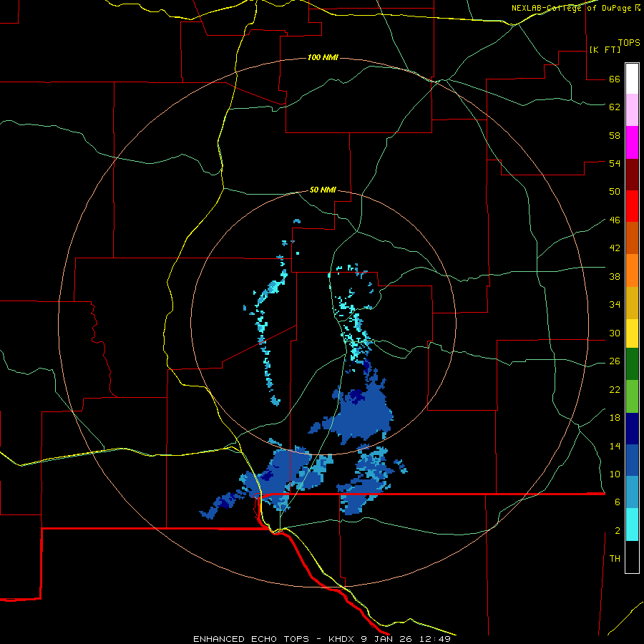This screenshot has height=644, width=644.
Task: Click the dark red legend swatch
Action: click(632, 175)
